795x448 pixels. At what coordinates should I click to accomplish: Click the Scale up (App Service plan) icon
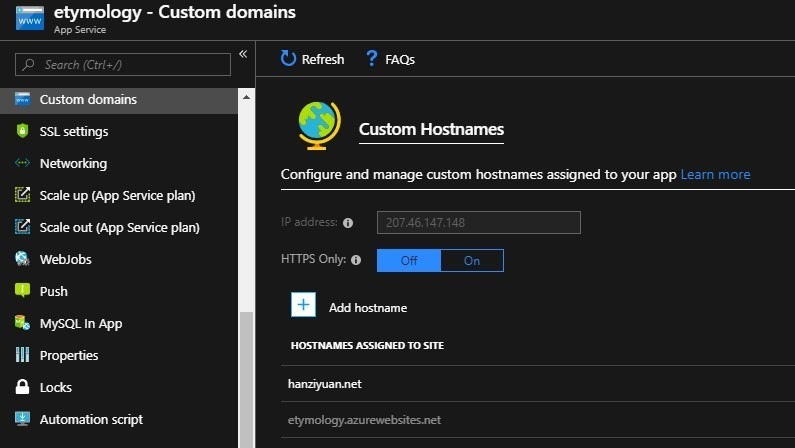pos(22,195)
